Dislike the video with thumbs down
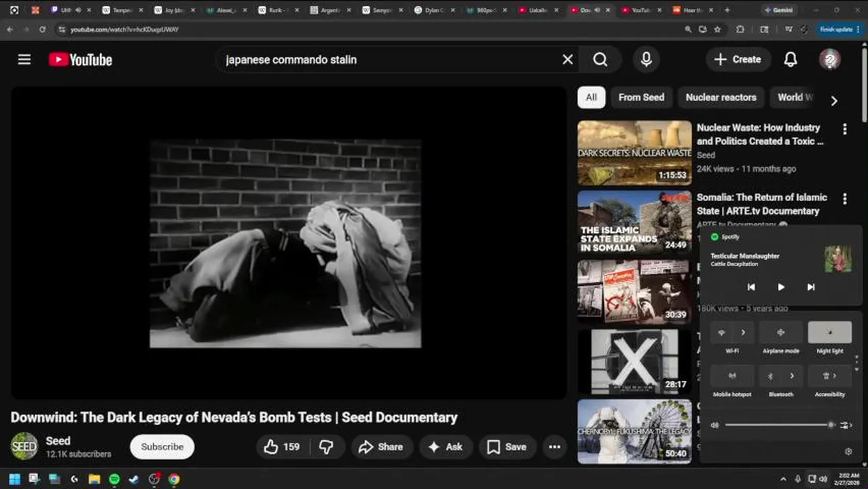Screen dimensions: 868x489 tap(327, 447)
